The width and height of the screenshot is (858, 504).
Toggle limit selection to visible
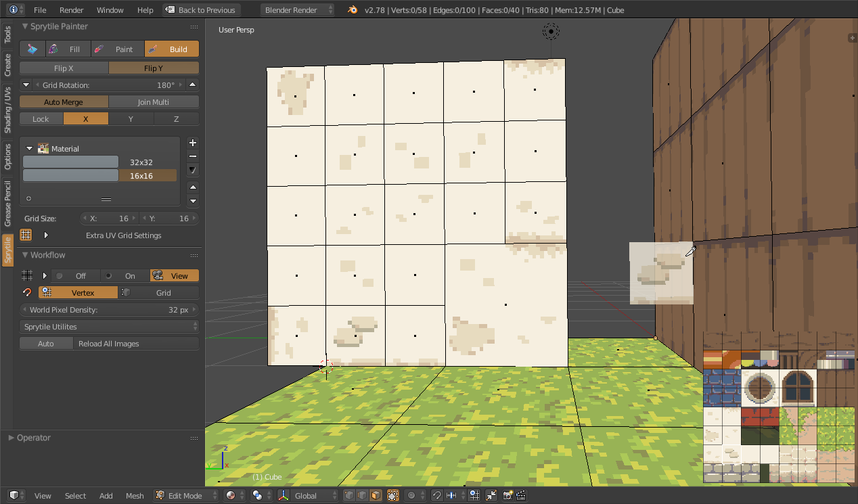pos(392,496)
